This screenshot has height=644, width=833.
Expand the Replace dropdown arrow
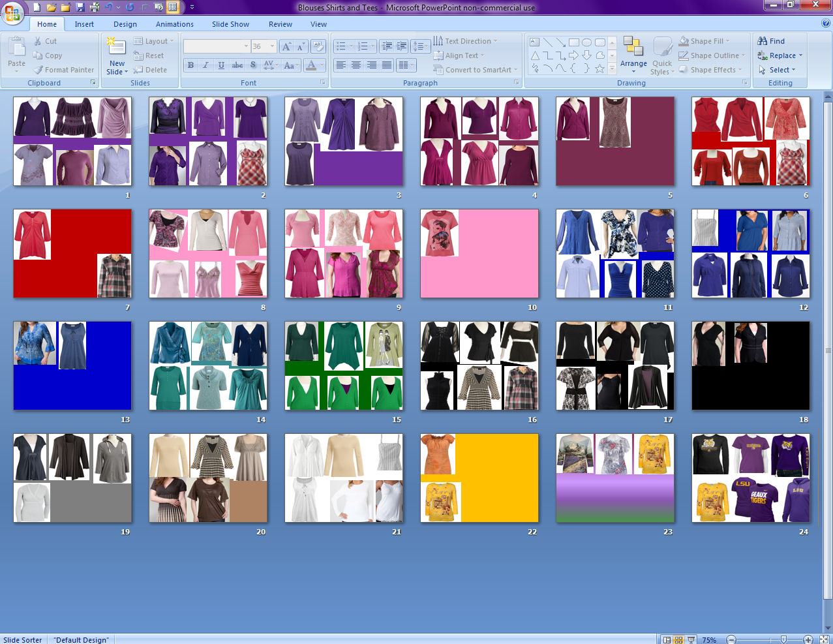(x=800, y=55)
